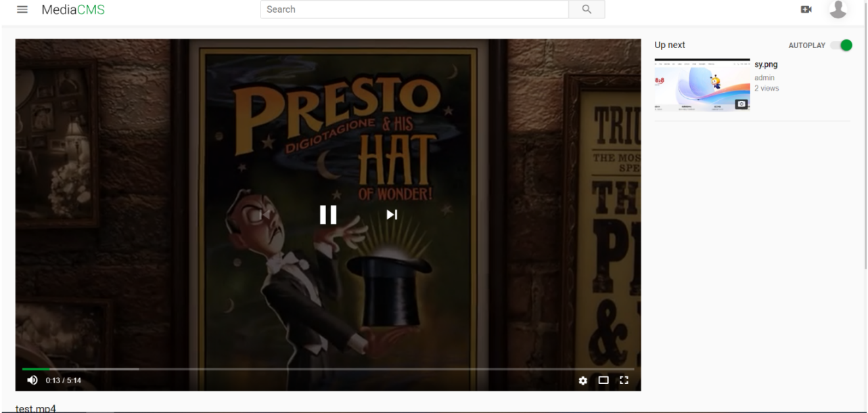
Task: Click the 0:13 / 5:14 time display
Action: (x=64, y=381)
